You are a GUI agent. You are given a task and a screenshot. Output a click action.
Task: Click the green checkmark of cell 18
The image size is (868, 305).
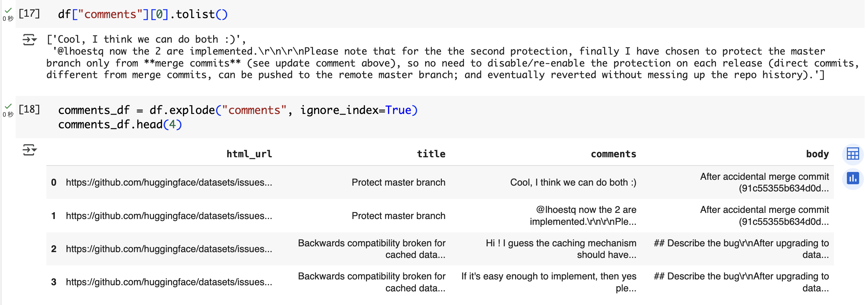click(x=9, y=106)
